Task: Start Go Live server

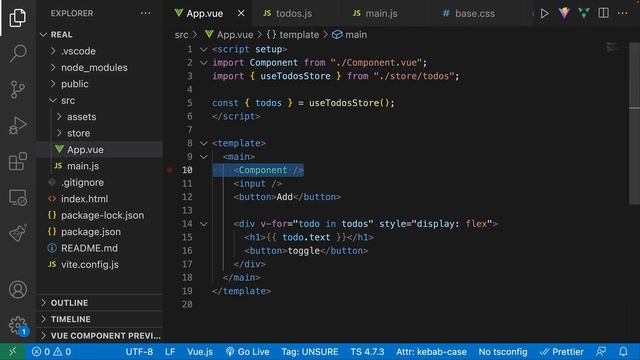Action: point(247,351)
